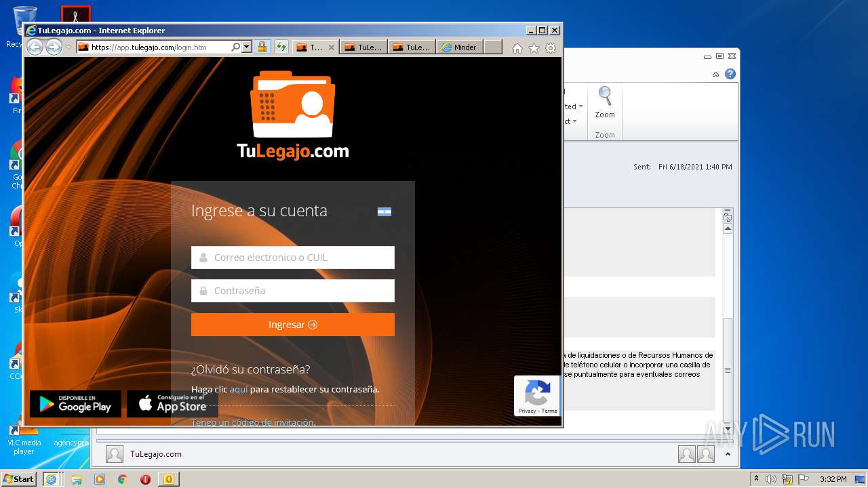
Task: Click the Internet Explorer back arrow
Action: pyautogui.click(x=35, y=47)
